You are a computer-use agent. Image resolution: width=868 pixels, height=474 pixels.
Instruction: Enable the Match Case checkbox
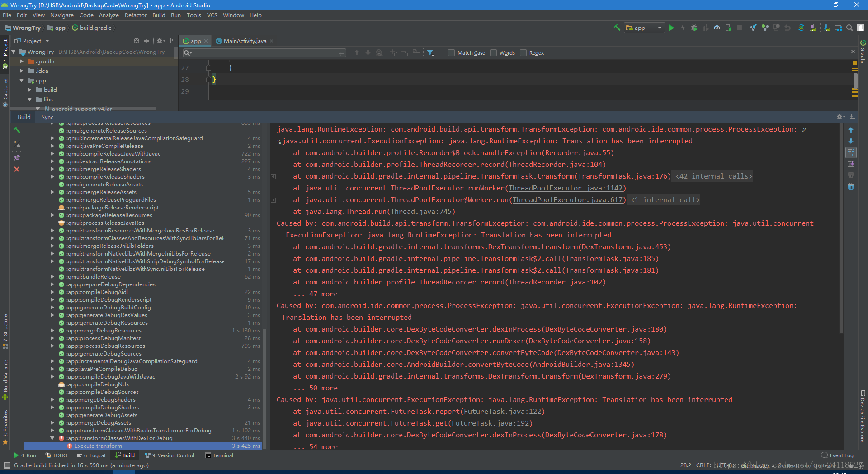451,53
